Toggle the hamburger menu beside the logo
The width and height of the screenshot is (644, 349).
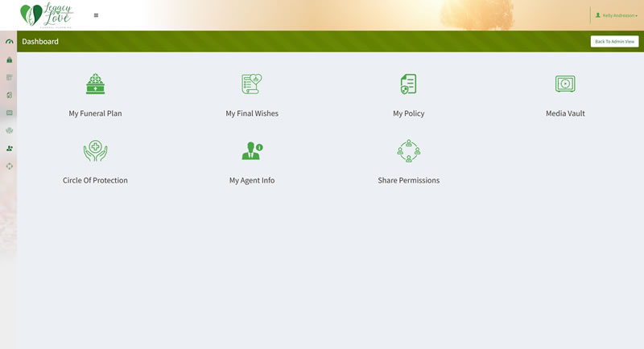coord(96,15)
